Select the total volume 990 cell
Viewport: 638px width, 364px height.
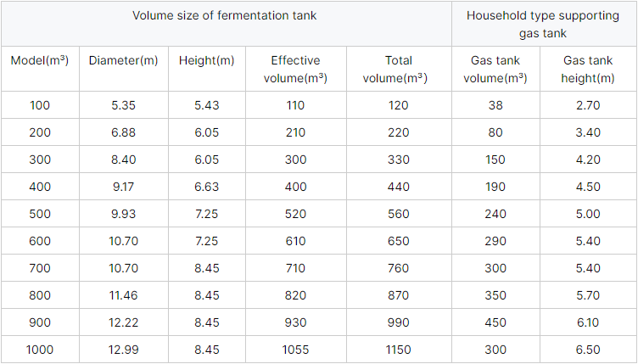click(398, 322)
